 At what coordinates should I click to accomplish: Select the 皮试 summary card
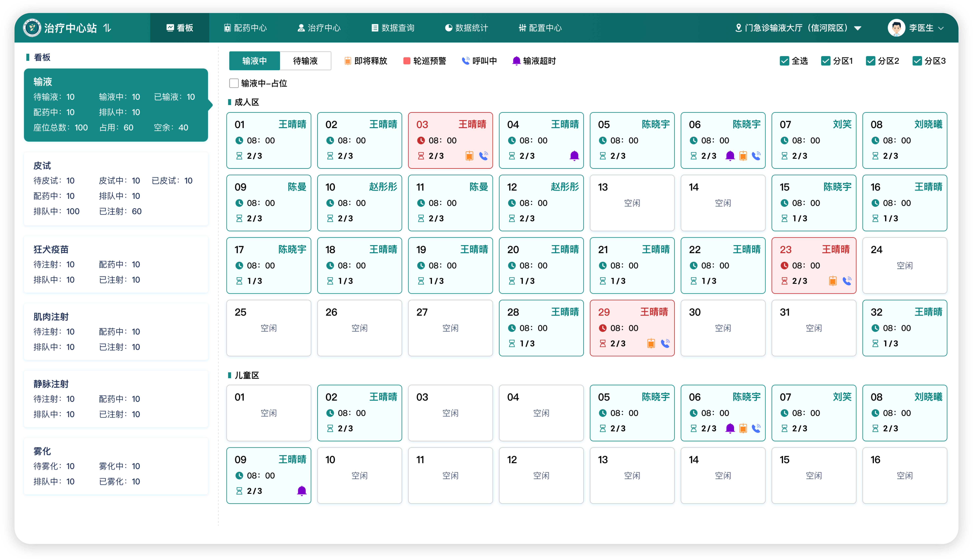point(116,189)
